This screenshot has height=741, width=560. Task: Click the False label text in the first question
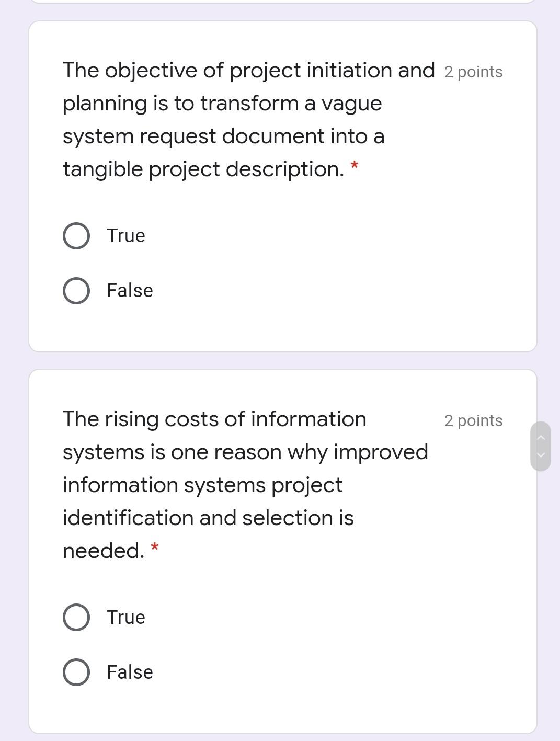click(x=129, y=290)
